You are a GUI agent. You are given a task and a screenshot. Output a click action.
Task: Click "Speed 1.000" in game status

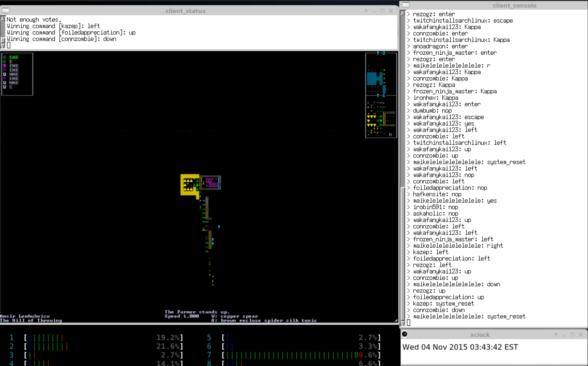click(182, 316)
